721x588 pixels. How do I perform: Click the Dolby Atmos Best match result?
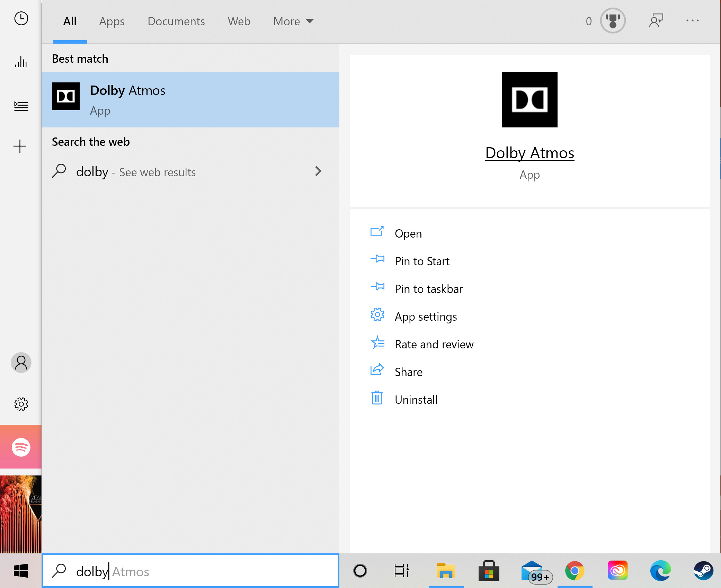click(x=190, y=100)
